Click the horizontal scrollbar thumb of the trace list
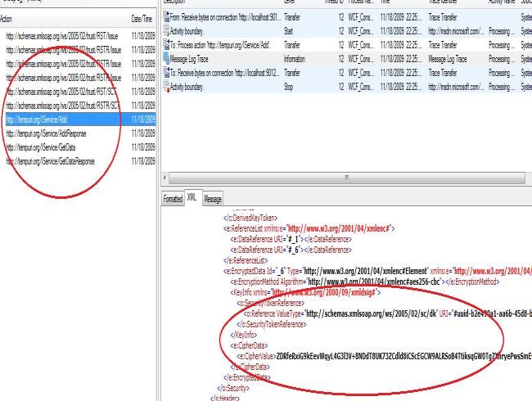Image resolution: width=532 pixels, height=401 pixels. coord(347,178)
